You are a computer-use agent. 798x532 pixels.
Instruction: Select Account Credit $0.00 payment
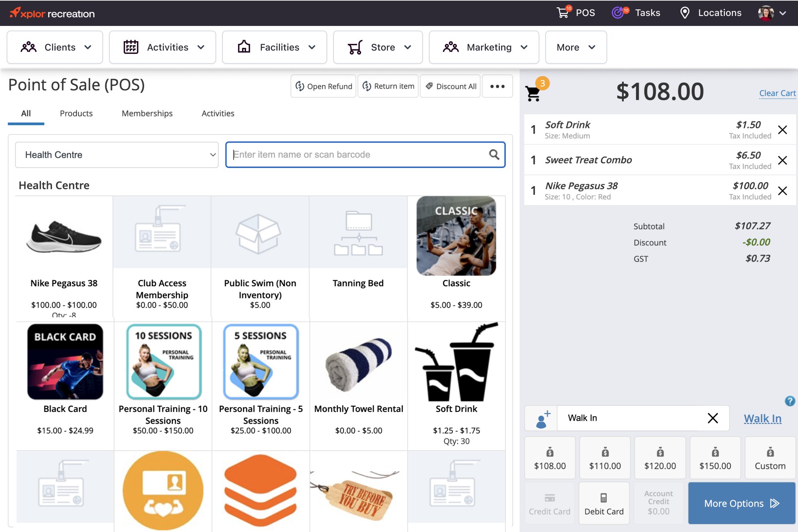pyautogui.click(x=658, y=503)
